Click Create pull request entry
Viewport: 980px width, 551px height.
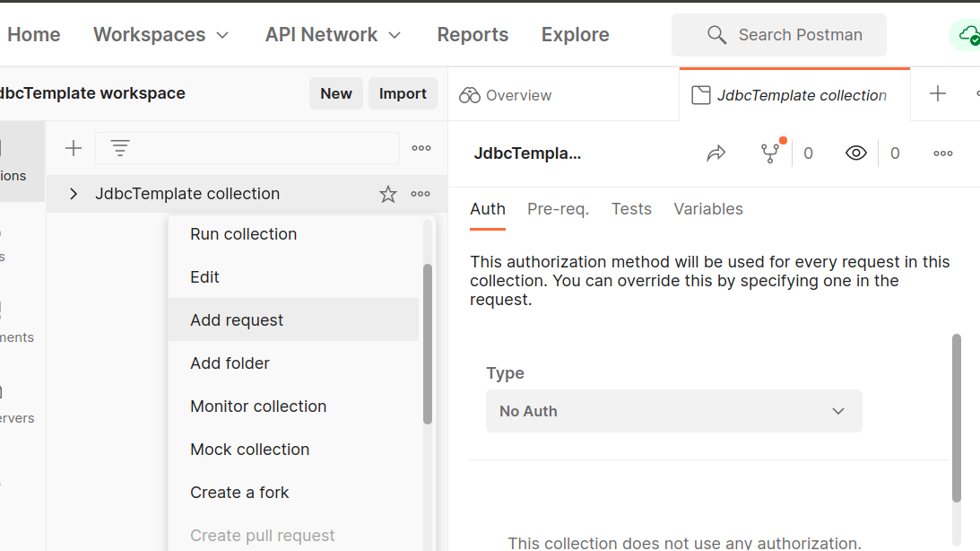tap(294, 536)
